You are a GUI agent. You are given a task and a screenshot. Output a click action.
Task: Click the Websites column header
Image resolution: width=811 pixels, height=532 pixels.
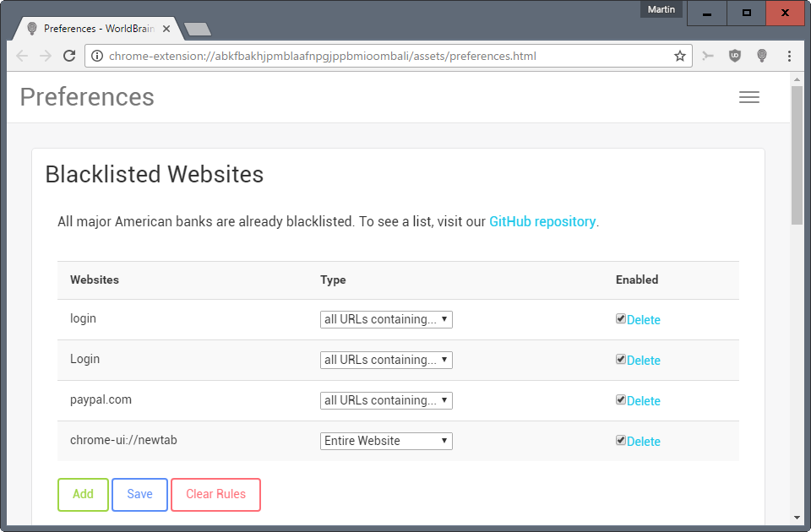[x=95, y=280]
